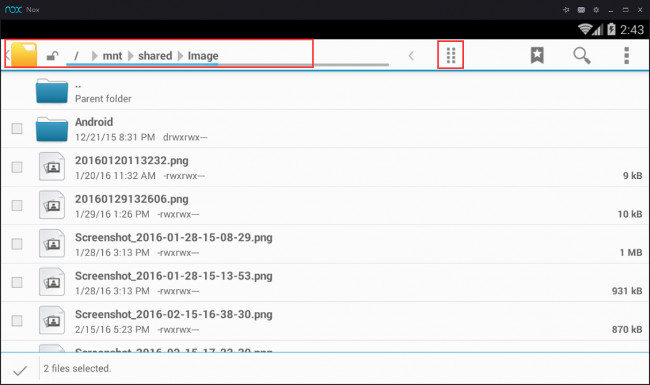Screen dimensions: 650x385
Task: Open the three-dot overflow menu
Action: click(x=626, y=56)
